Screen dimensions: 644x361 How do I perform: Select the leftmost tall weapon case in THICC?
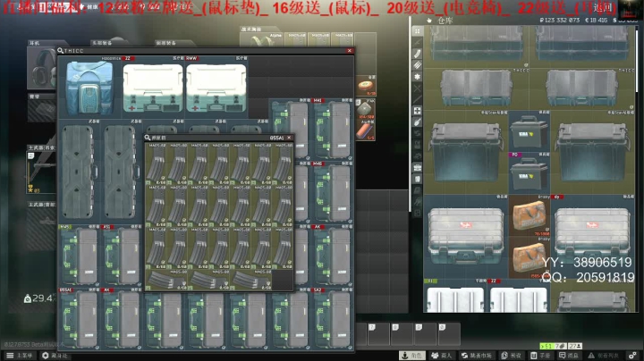[x=79, y=172]
